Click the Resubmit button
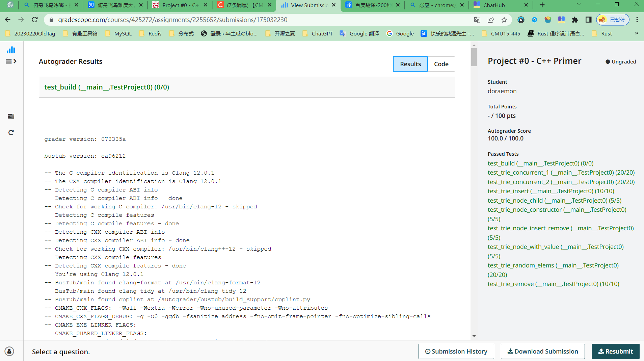 (x=616, y=351)
